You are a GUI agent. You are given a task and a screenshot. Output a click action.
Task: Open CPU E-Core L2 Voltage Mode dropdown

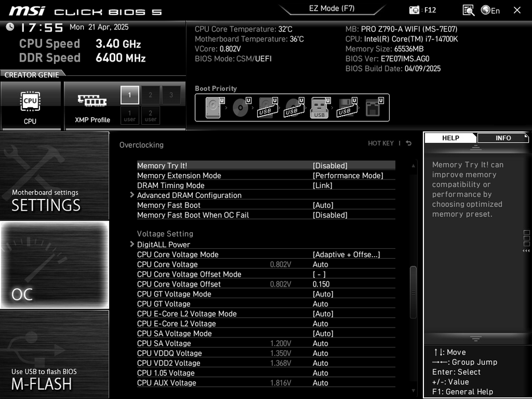(x=323, y=314)
